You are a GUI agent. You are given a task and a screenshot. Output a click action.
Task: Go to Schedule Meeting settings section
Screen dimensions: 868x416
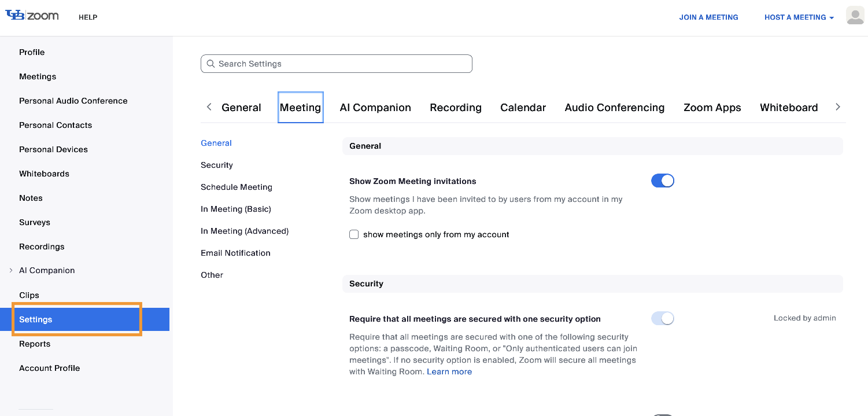pyautogui.click(x=236, y=187)
